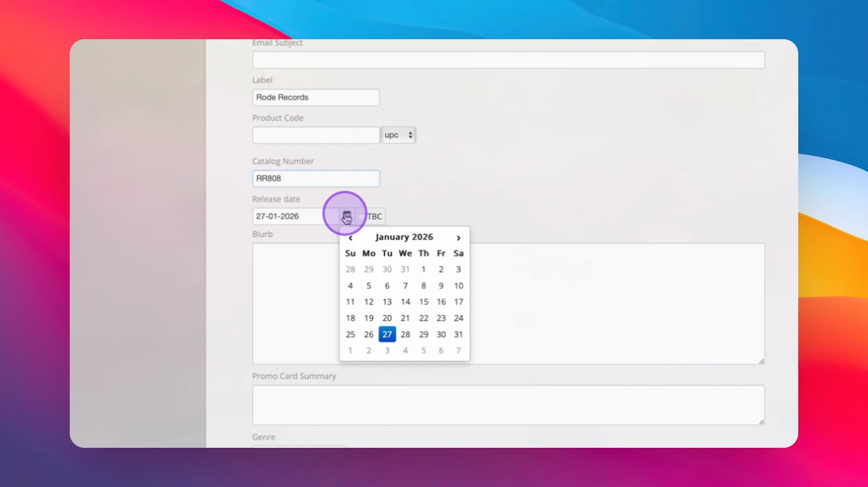Choose day 22 in the calendar
This screenshot has height=487, width=868.
[x=423, y=318]
